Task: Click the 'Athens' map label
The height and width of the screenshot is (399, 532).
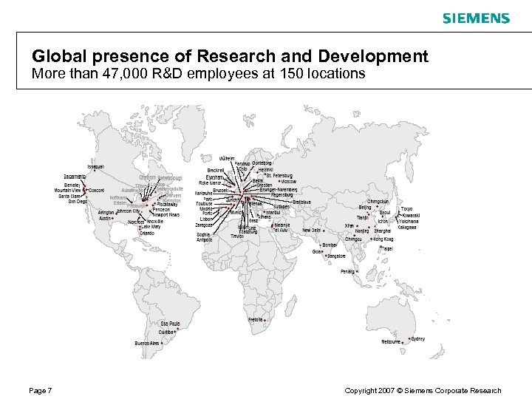Action: [x=265, y=216]
